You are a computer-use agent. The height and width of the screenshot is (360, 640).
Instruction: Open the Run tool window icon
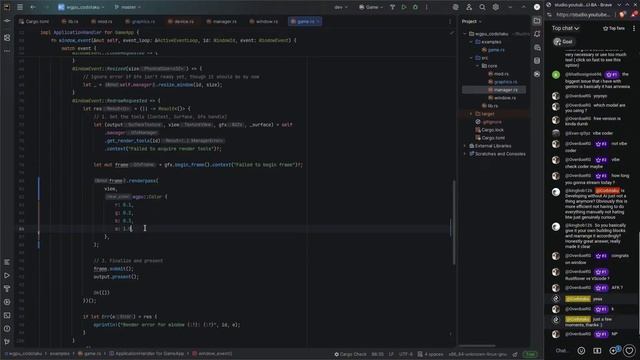[7, 276]
